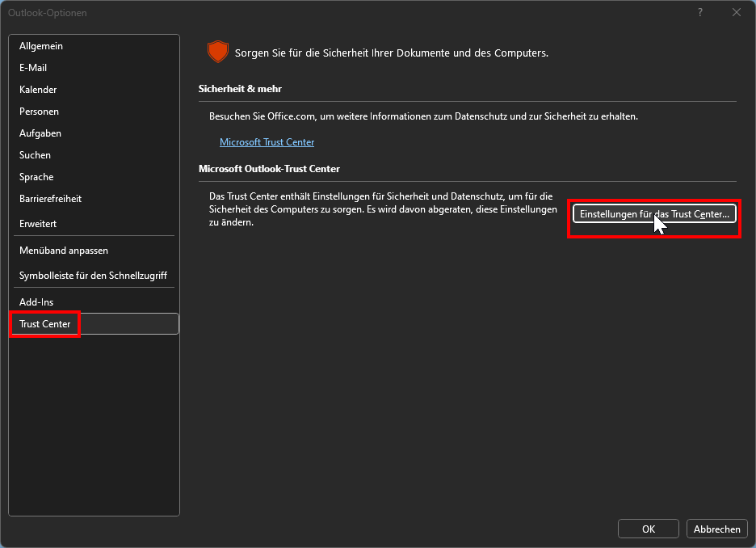Select Aufgaben in the sidebar
The height and width of the screenshot is (548, 756).
tap(40, 133)
